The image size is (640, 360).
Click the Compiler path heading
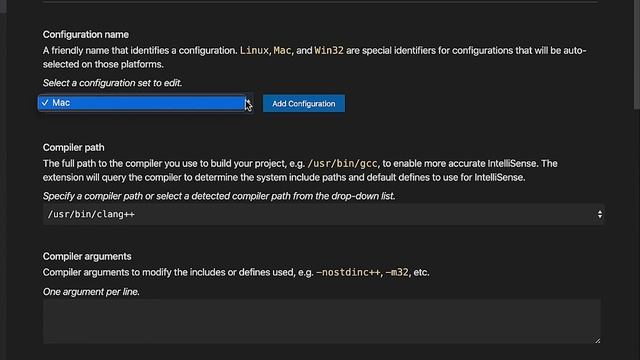pyautogui.click(x=73, y=147)
